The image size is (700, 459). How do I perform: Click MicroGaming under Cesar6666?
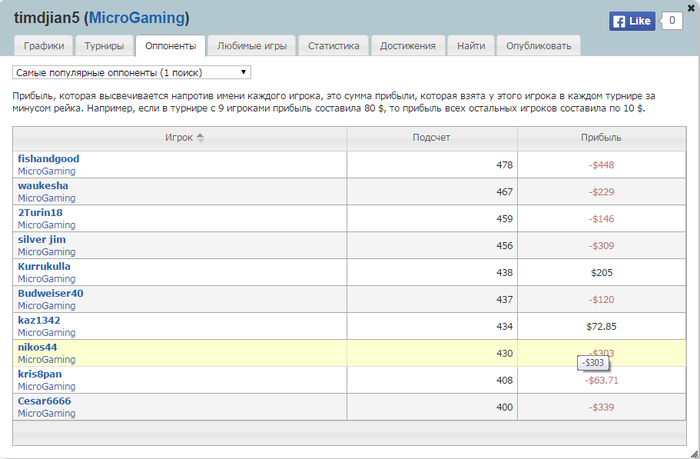(x=46, y=413)
